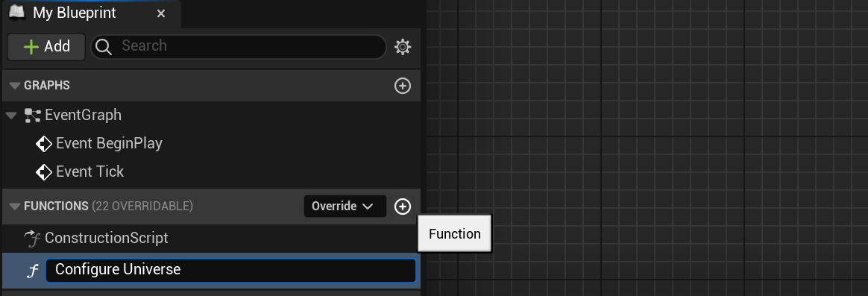Select Event BeginPlay in the tree
This screenshot has height=296, width=868.
109,144
